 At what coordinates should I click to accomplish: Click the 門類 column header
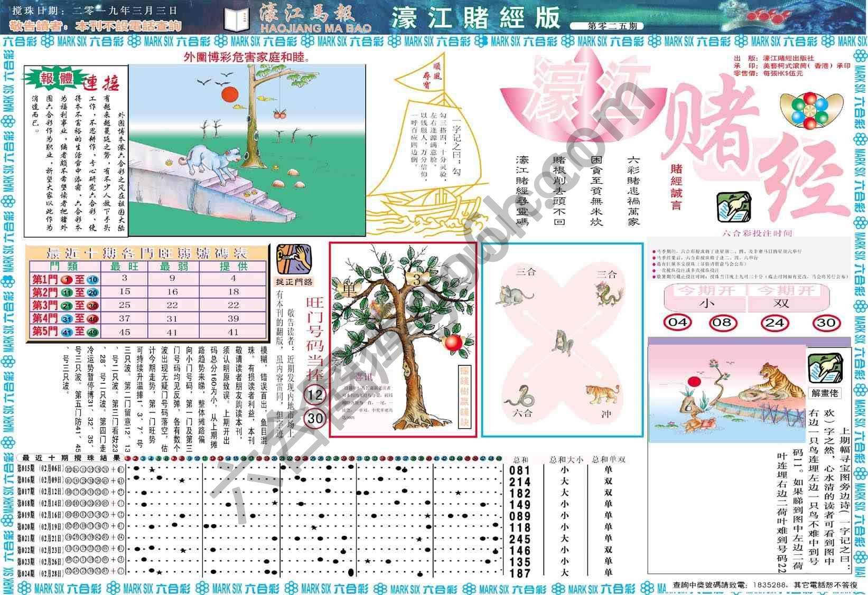pyautogui.click(x=64, y=267)
